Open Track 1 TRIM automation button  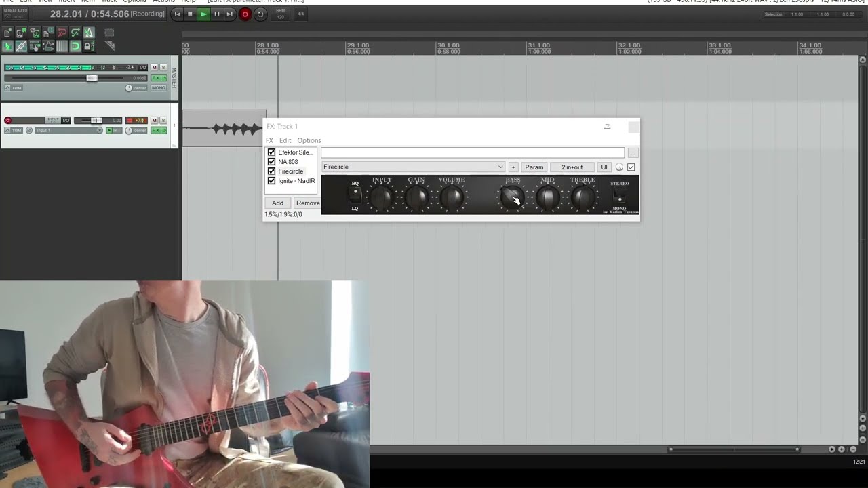(x=14, y=130)
